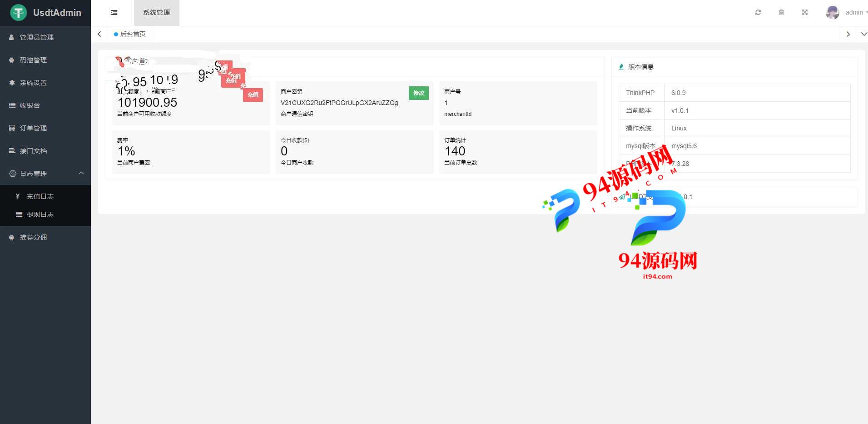Click the admin avatar picture
Screen dimensions: 868x424
tap(832, 12)
